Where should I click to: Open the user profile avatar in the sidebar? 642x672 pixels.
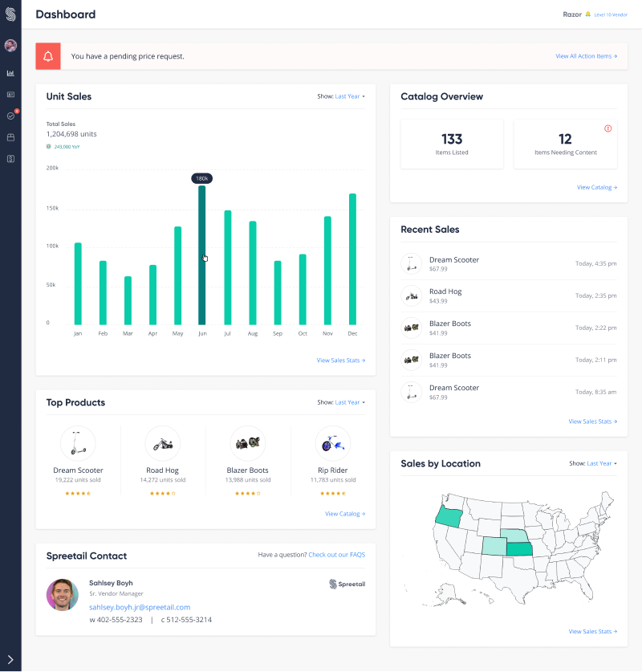(10, 46)
